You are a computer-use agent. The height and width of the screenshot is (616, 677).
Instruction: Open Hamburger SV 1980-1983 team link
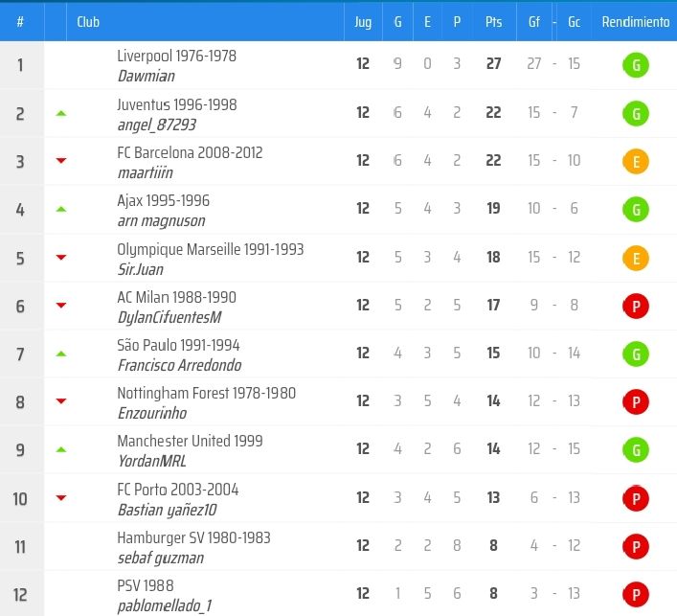(192, 537)
